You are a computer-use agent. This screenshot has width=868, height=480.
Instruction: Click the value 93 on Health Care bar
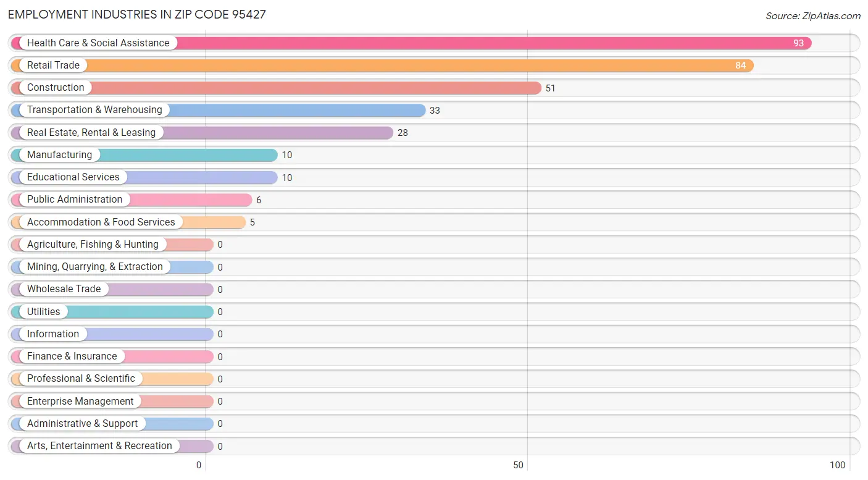[798, 43]
